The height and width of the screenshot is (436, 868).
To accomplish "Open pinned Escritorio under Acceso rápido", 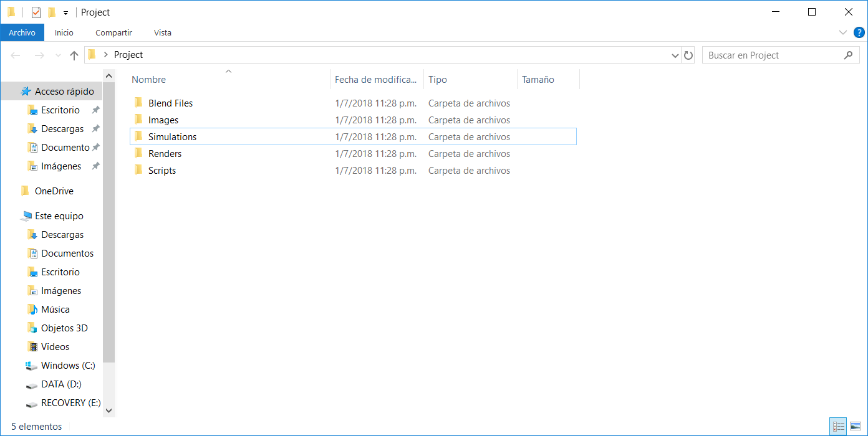I will [60, 110].
